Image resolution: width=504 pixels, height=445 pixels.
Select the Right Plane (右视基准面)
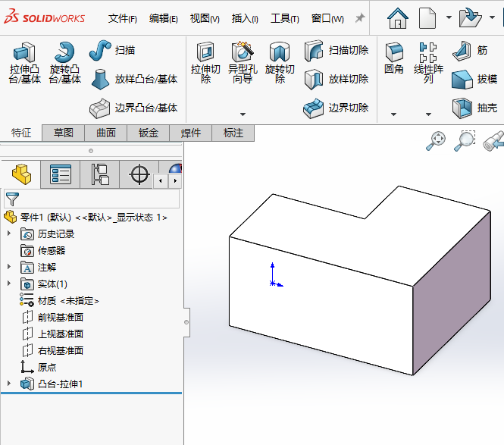point(53,350)
